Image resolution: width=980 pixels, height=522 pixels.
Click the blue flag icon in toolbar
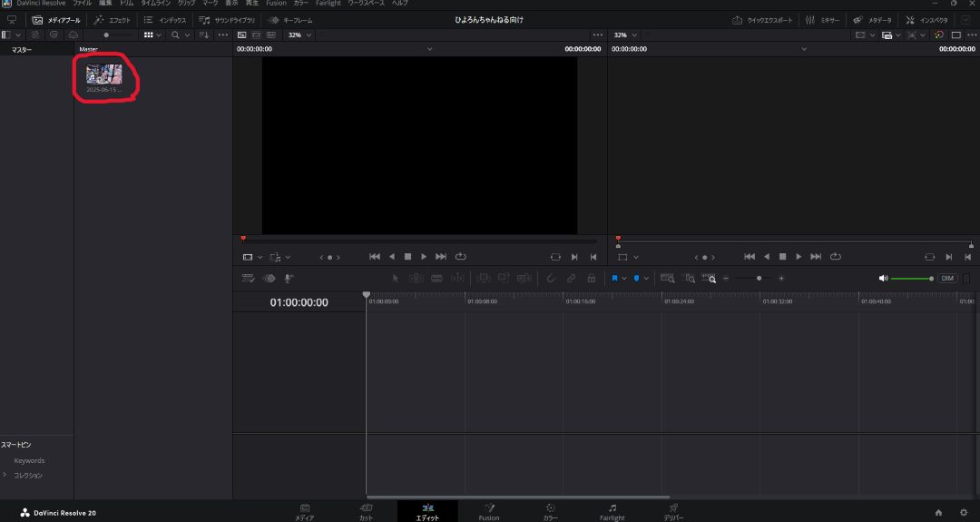(x=614, y=279)
